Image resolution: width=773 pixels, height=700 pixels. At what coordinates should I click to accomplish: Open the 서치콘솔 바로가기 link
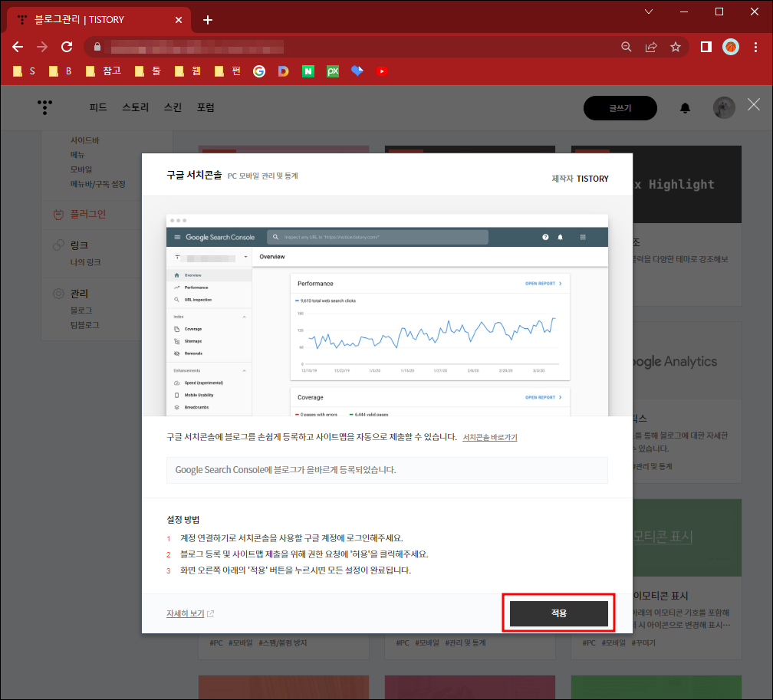(x=491, y=437)
